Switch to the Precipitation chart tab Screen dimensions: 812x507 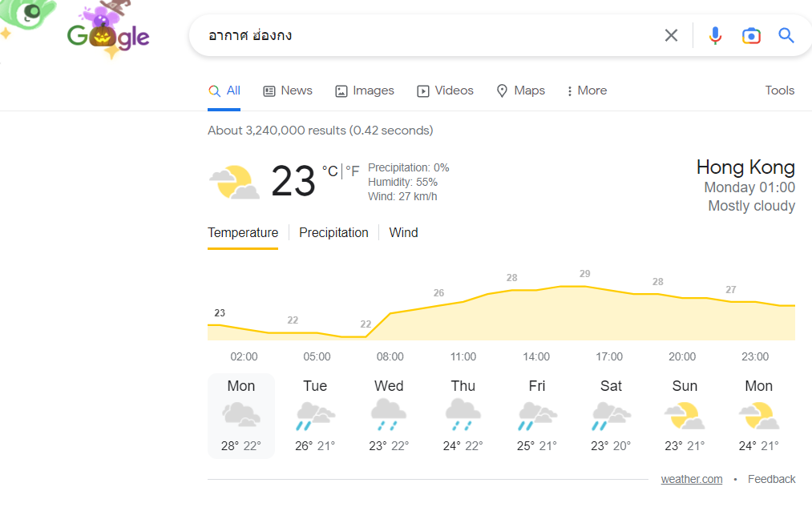pos(333,233)
